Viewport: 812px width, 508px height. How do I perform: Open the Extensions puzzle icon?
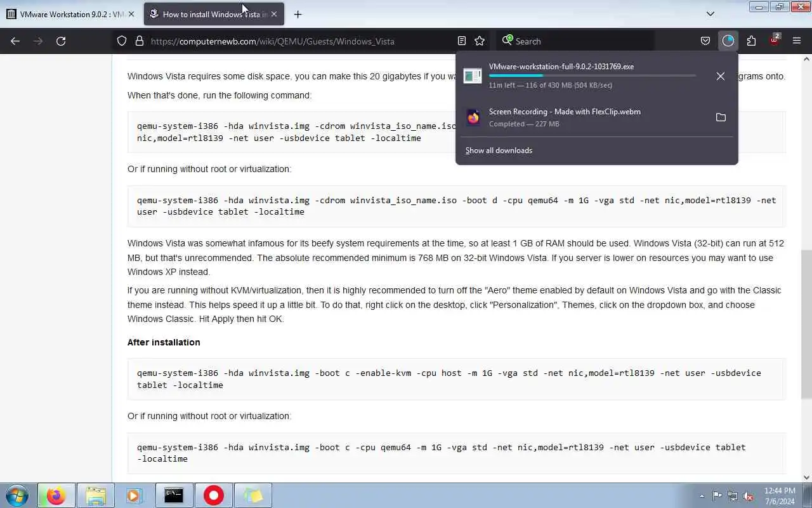(x=751, y=41)
